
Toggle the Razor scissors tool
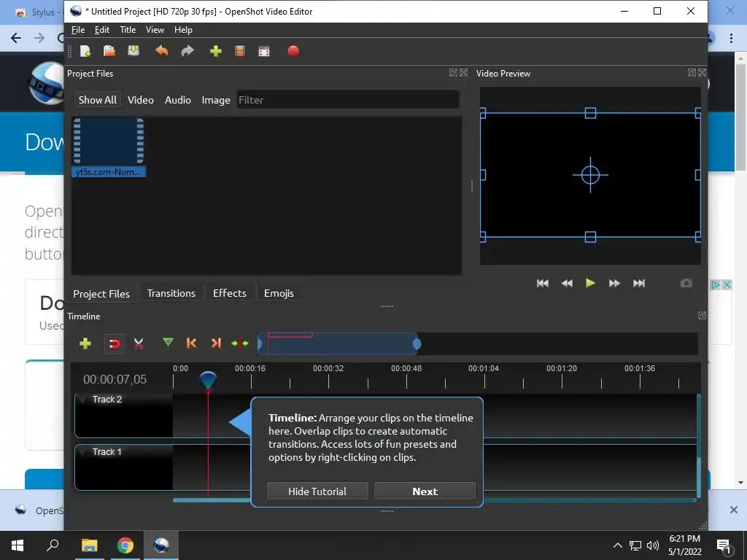click(x=139, y=343)
